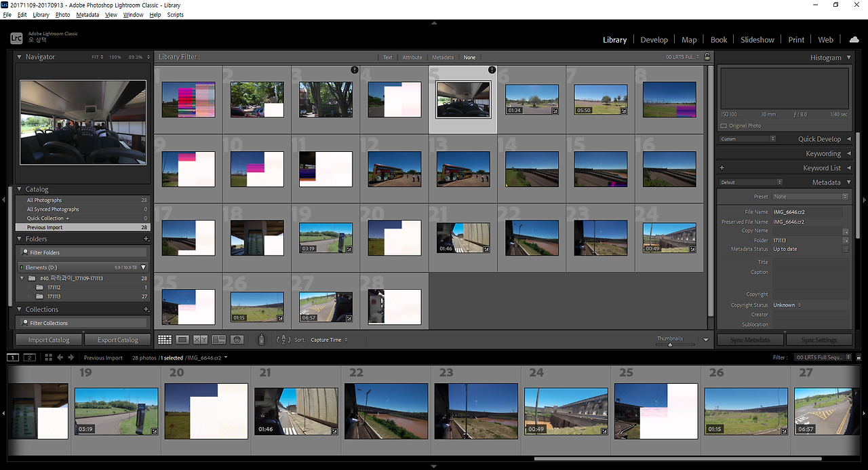Collapse the Histogram panel

[x=848, y=58]
